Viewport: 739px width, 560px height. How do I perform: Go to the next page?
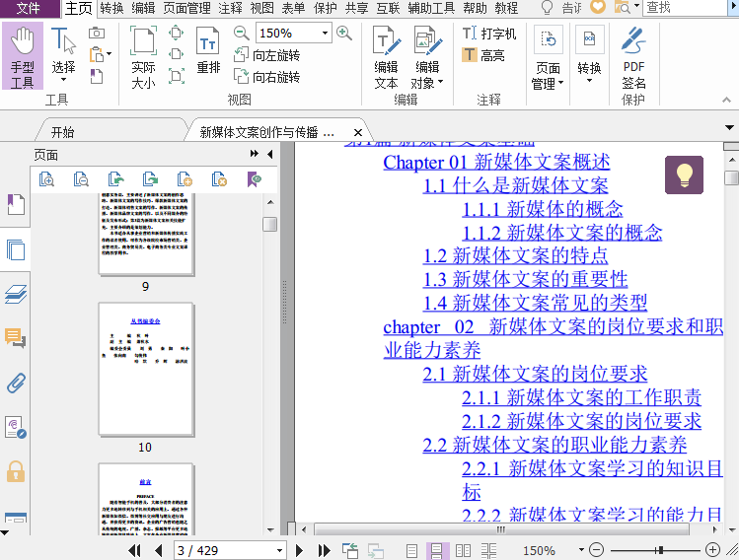click(299, 550)
